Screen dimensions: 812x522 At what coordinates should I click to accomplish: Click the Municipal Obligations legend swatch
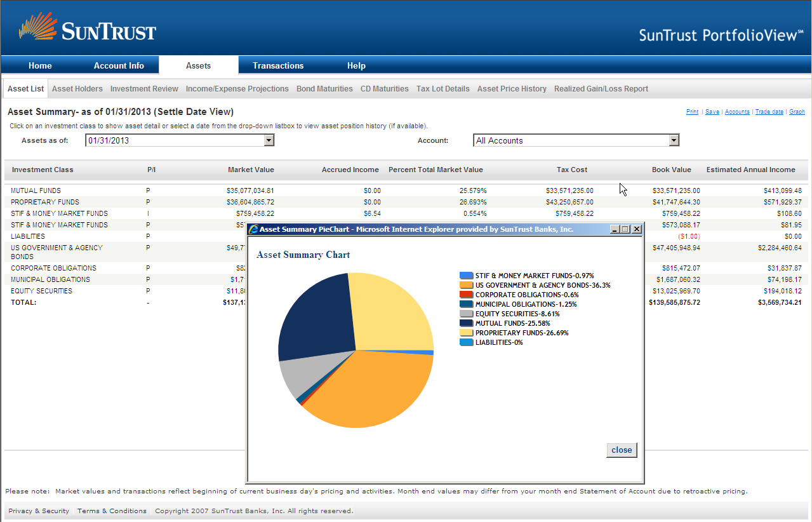[467, 304]
